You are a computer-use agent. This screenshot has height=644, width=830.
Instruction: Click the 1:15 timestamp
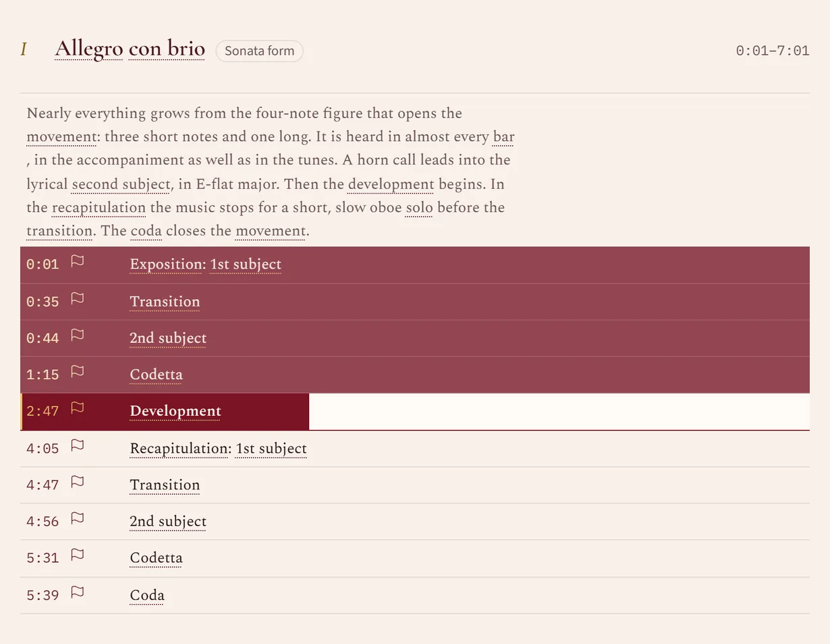tap(43, 375)
